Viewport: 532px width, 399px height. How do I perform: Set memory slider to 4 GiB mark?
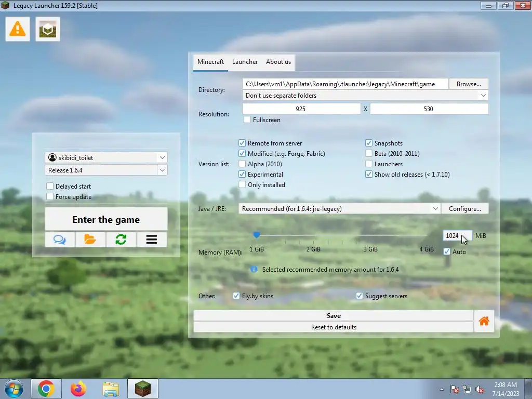tap(427, 235)
